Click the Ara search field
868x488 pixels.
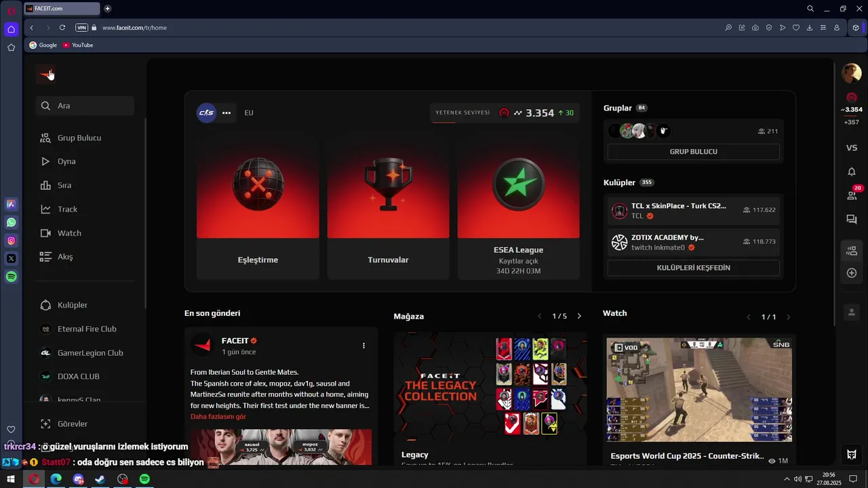point(85,106)
